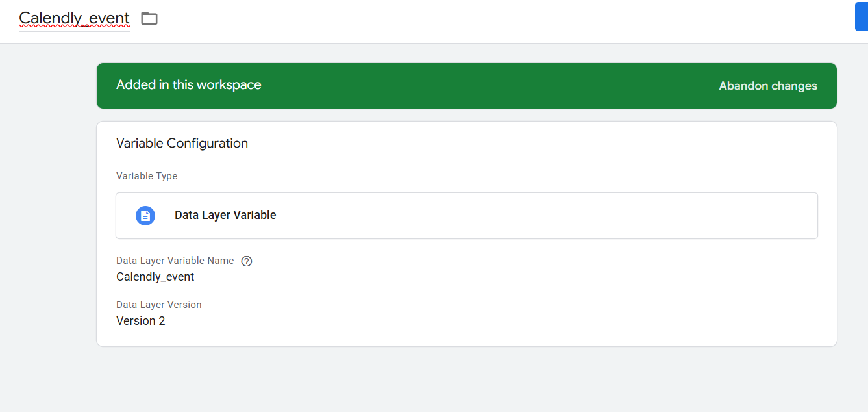Click the folder icon beside the variable title

(149, 18)
